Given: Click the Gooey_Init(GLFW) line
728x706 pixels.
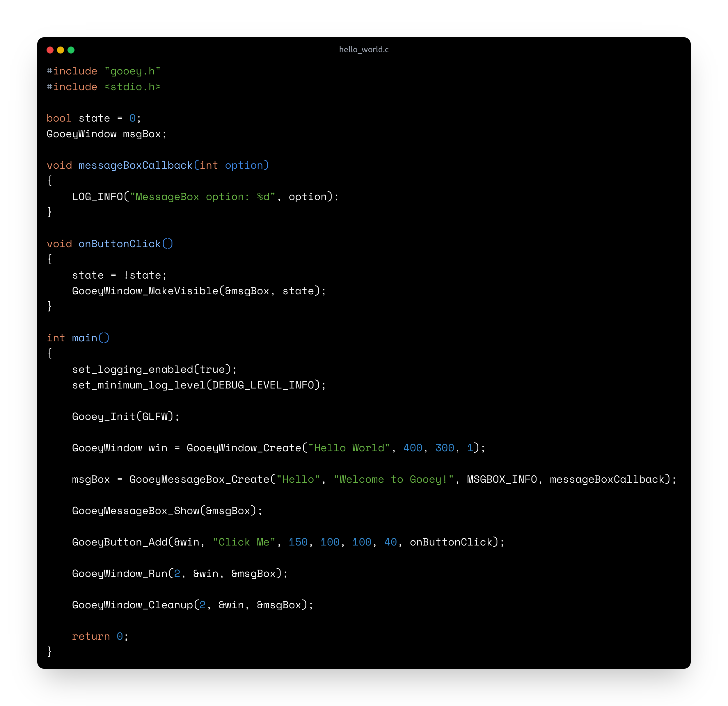Looking at the screenshot, I should click(126, 416).
